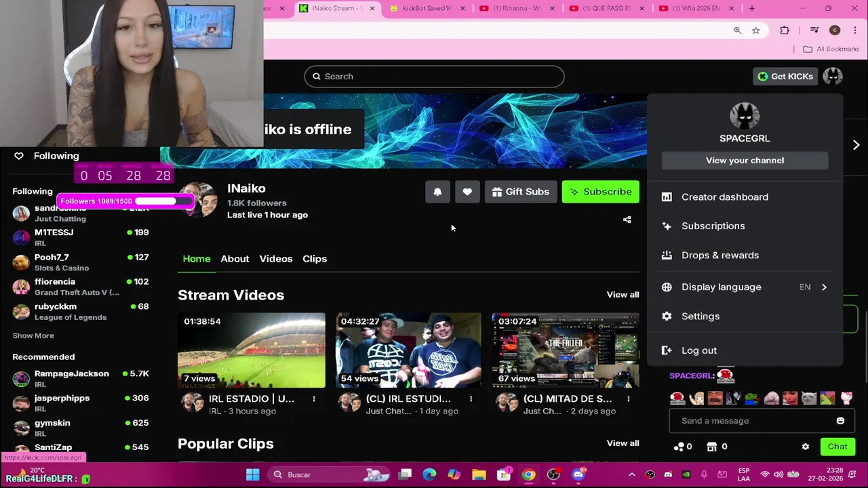Image resolution: width=868 pixels, height=488 pixels.
Task: Open the Windows Start menu
Action: click(x=253, y=474)
